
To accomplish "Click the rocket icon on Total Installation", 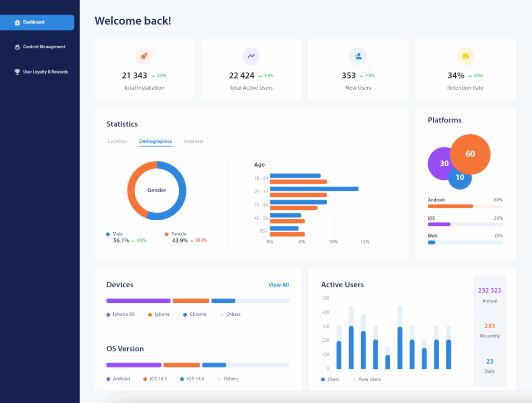I will coord(144,56).
